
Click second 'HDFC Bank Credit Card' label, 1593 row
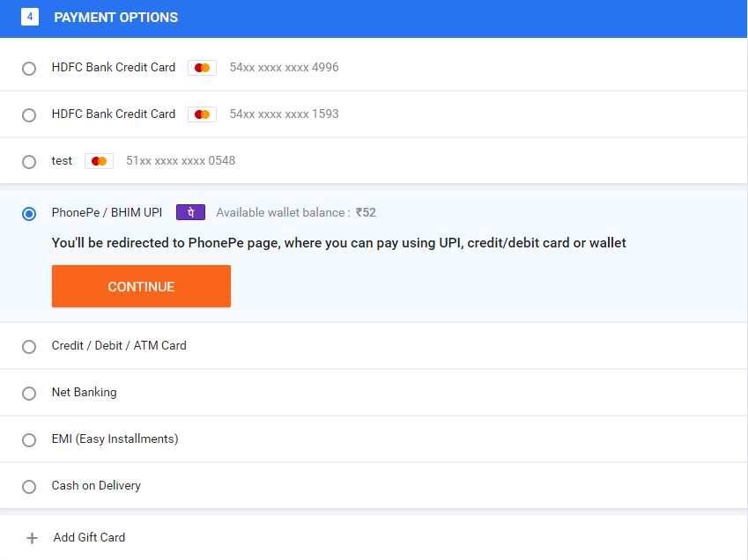point(114,114)
